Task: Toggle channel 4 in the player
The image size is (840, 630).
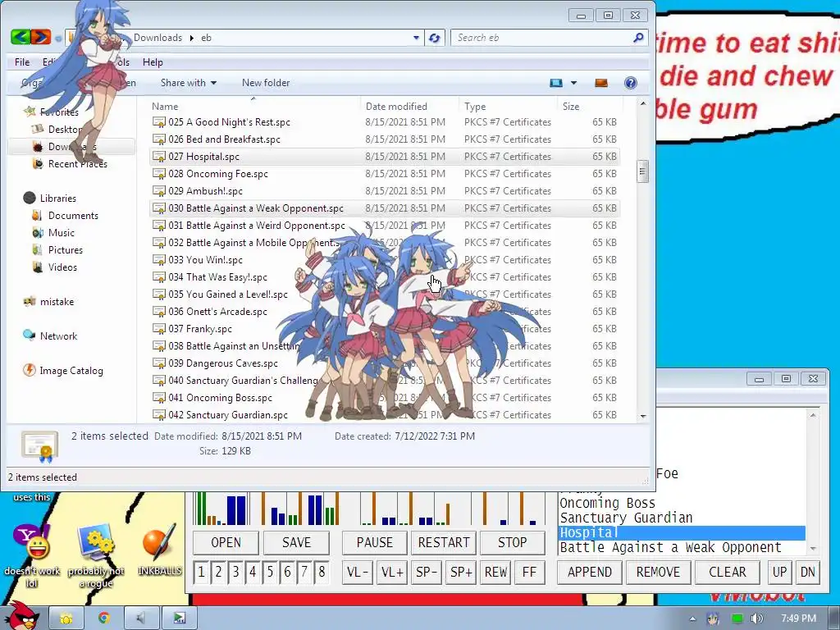Action: [253, 572]
